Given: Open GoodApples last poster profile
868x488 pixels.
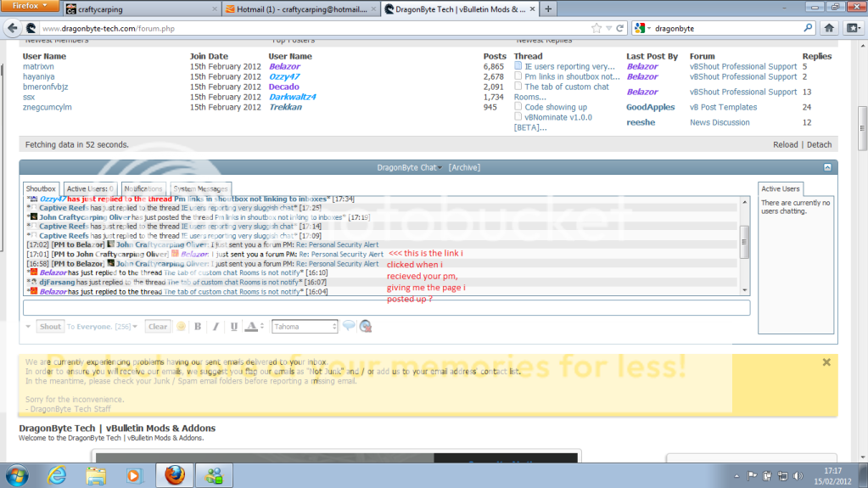Looking at the screenshot, I should tap(650, 107).
